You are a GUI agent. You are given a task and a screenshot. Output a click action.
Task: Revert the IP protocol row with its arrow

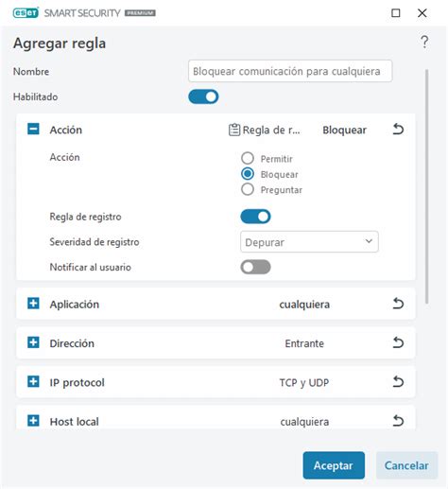pos(398,382)
